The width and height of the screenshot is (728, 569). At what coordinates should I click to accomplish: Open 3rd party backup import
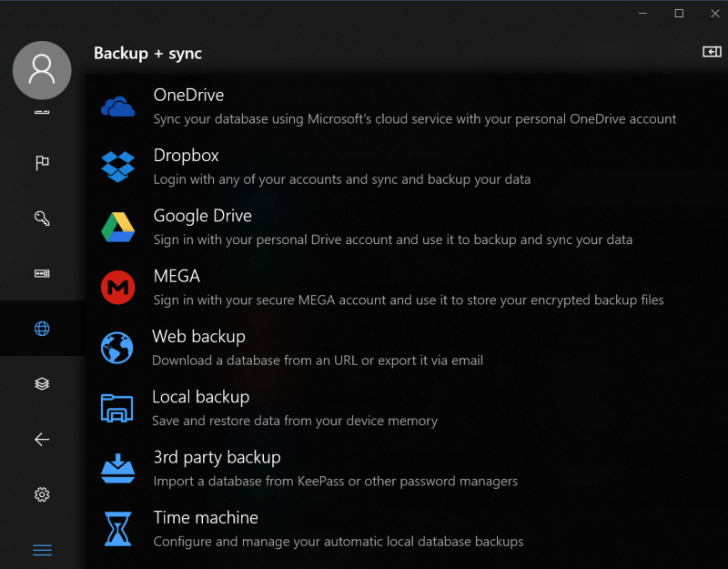407,469
